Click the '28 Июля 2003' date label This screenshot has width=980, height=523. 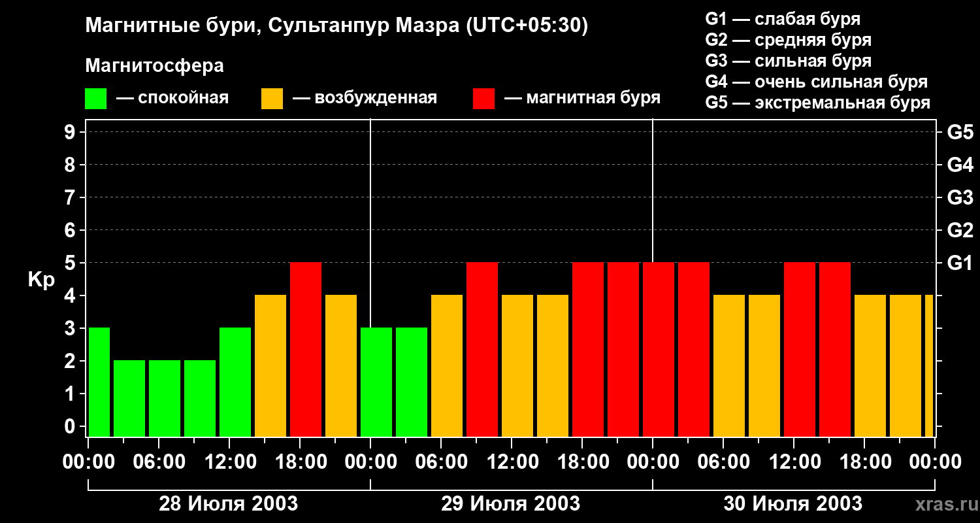pyautogui.click(x=229, y=504)
